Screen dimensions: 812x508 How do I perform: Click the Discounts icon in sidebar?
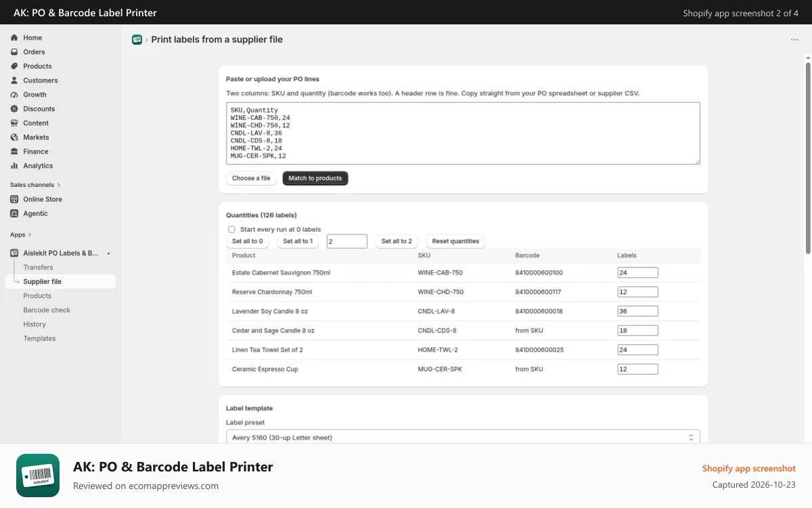pos(14,109)
